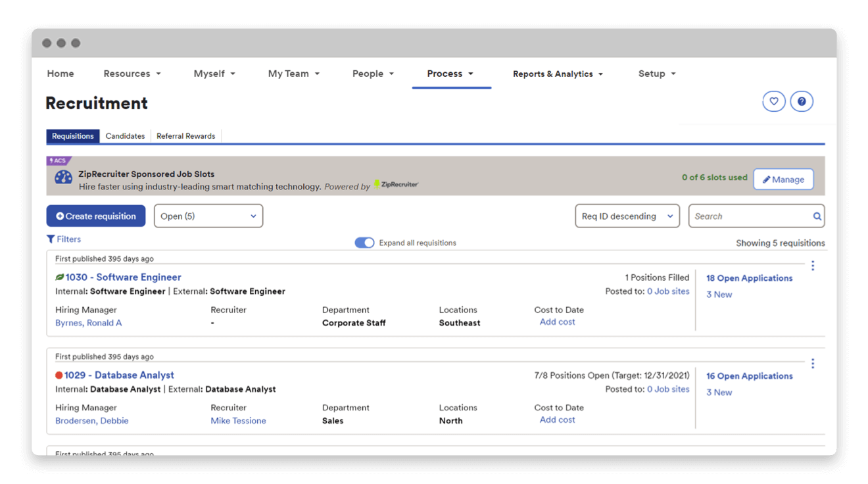
Task: Click the Filters funnel icon
Action: pos(50,239)
